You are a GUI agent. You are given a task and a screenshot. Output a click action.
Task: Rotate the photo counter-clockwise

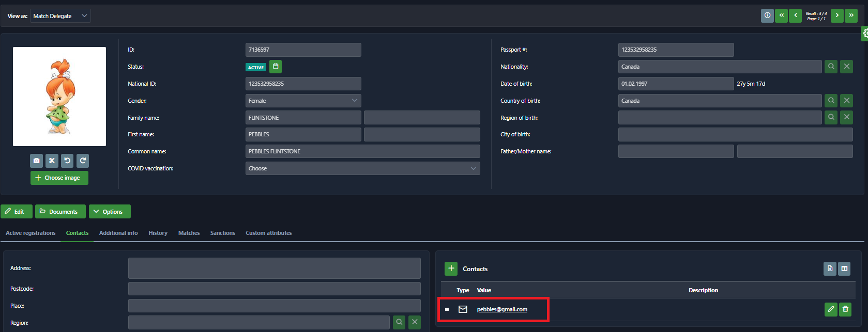pyautogui.click(x=67, y=161)
